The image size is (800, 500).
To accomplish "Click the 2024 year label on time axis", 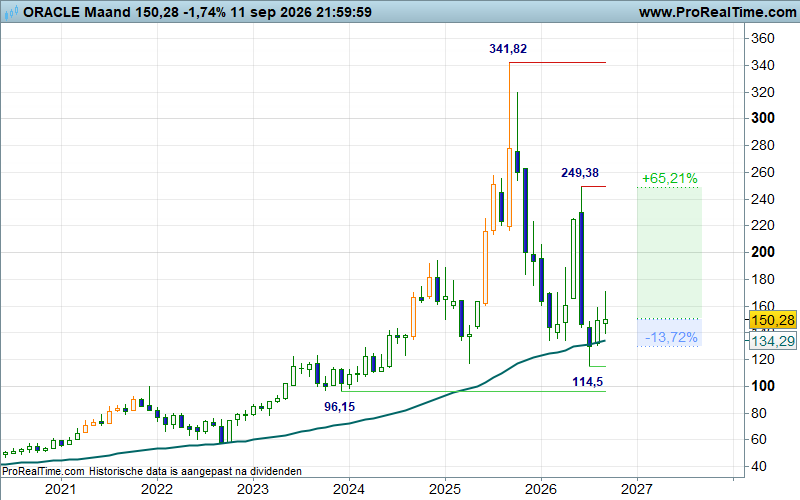I will click(x=348, y=490).
